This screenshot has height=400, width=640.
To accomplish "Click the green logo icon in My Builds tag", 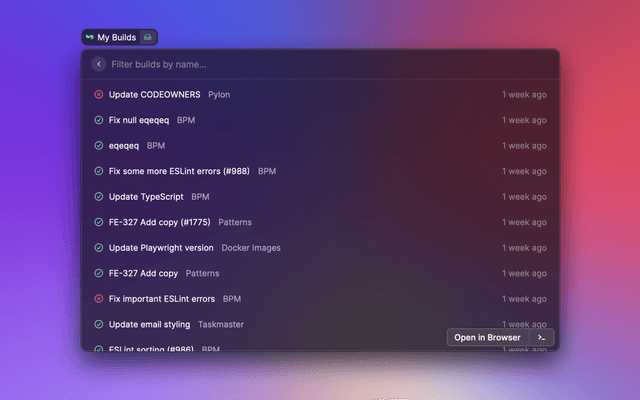I will [x=90, y=38].
